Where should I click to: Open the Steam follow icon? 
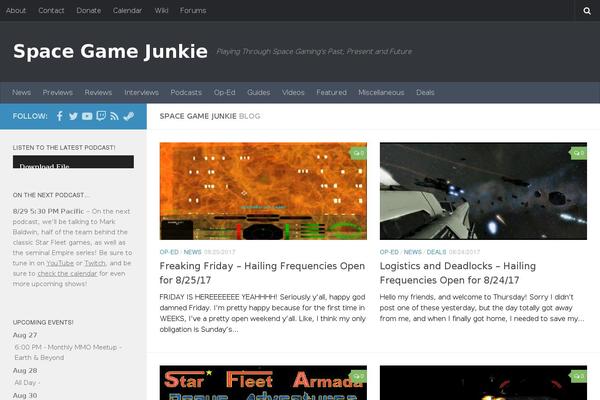[129, 116]
